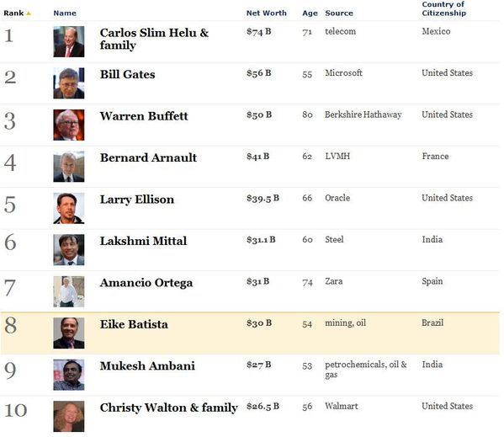
Task: Select the highlighted Eike Batista name
Action: click(134, 324)
